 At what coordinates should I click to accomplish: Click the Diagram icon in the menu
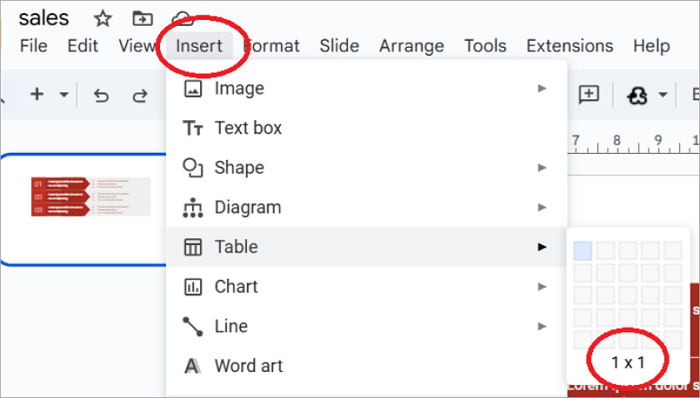[193, 207]
